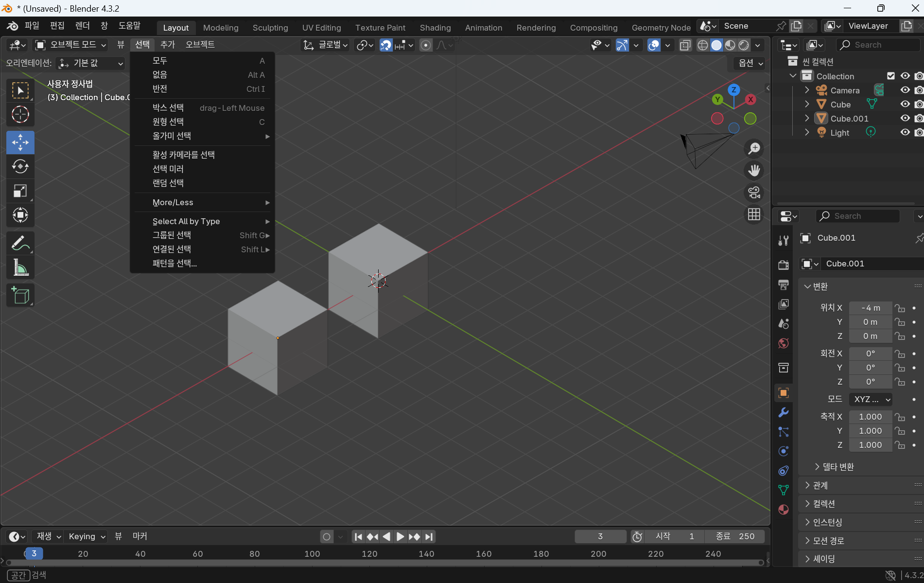Viewport: 924px width, 583px height.
Task: Click the location X value field
Action: point(871,308)
